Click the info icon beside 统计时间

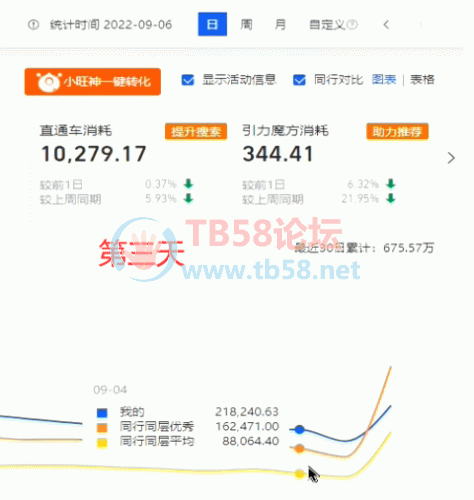[x=33, y=25]
